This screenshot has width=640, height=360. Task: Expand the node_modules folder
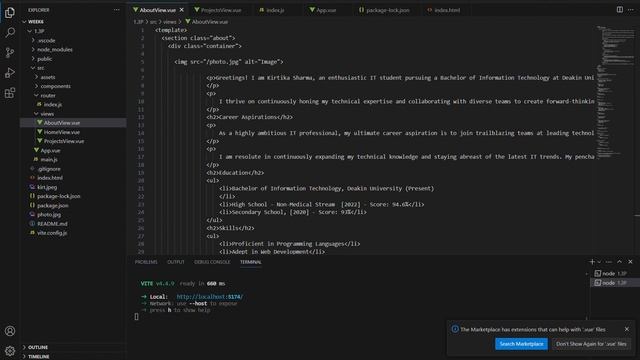click(73, 49)
